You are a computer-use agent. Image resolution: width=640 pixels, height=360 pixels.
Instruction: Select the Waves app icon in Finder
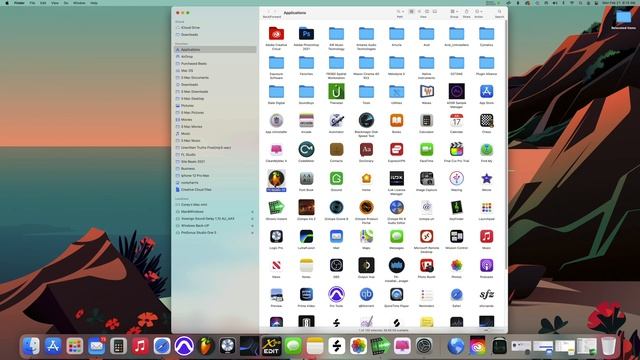pyautogui.click(x=427, y=91)
